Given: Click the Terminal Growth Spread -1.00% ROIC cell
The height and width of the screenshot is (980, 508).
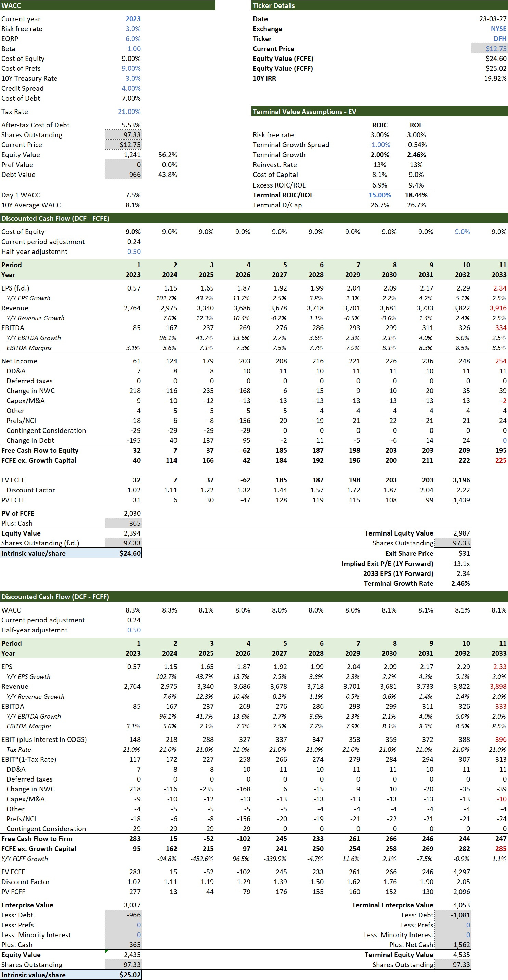Looking at the screenshot, I should click(379, 144).
